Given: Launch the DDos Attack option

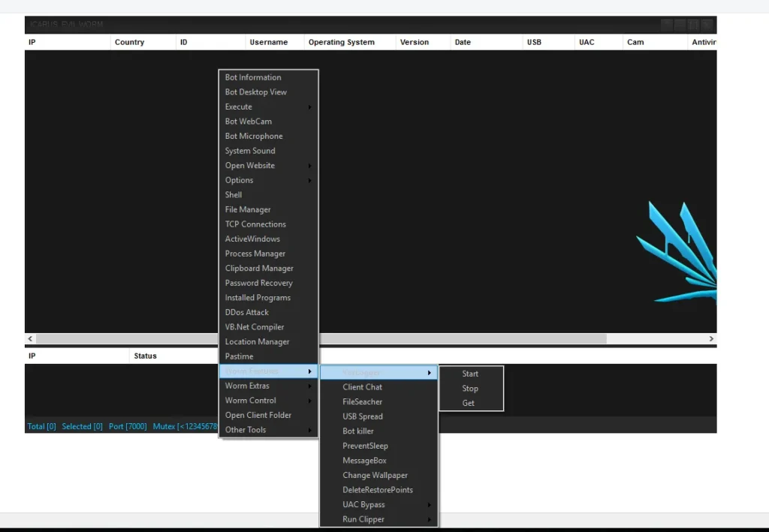Looking at the screenshot, I should 245,312.
